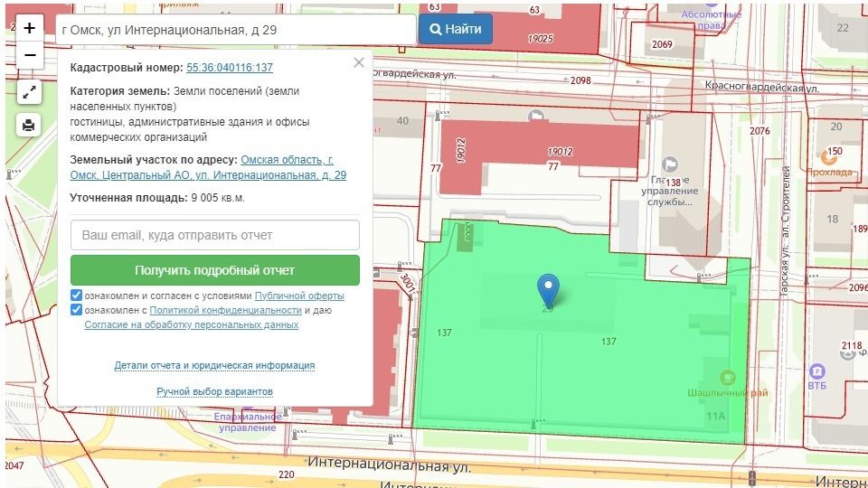This screenshot has height=488, width=868.
Task: Click the Шашлычный рай restaurant icon
Action: point(727,377)
